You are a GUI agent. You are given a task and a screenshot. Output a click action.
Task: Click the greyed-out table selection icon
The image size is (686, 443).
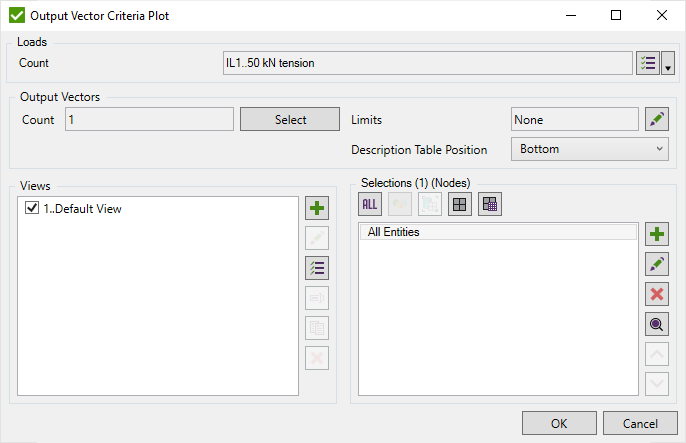point(430,204)
